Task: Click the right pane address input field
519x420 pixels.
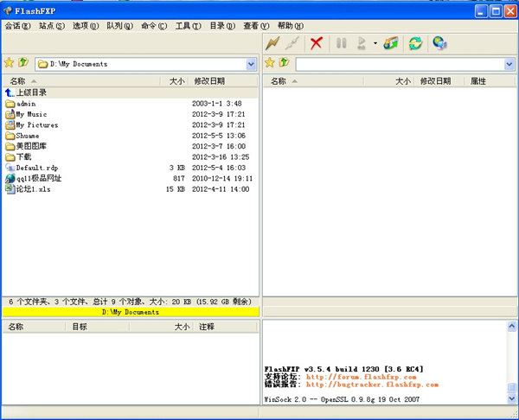Action: [x=398, y=64]
